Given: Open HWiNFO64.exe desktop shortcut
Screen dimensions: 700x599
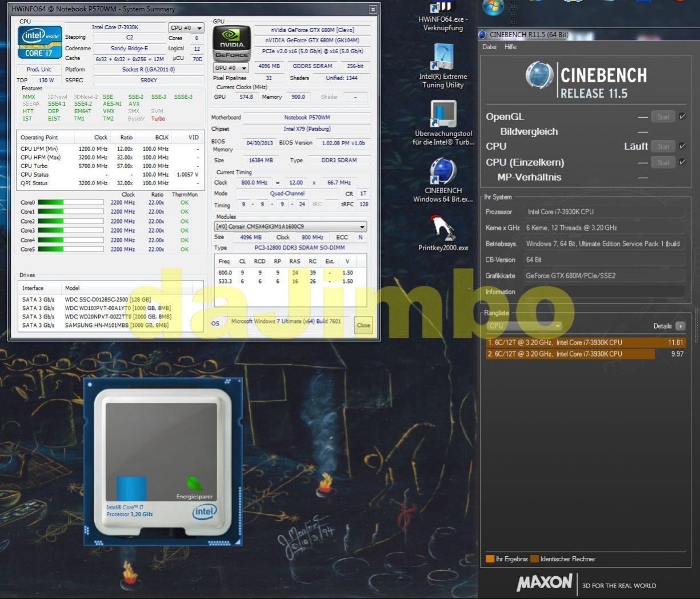Looking at the screenshot, I should point(443,16).
